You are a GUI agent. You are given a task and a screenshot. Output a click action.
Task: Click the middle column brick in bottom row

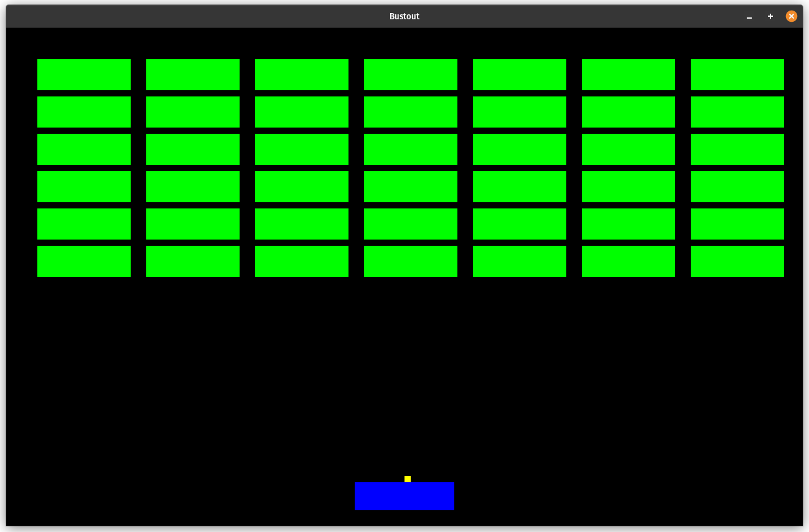pos(411,261)
